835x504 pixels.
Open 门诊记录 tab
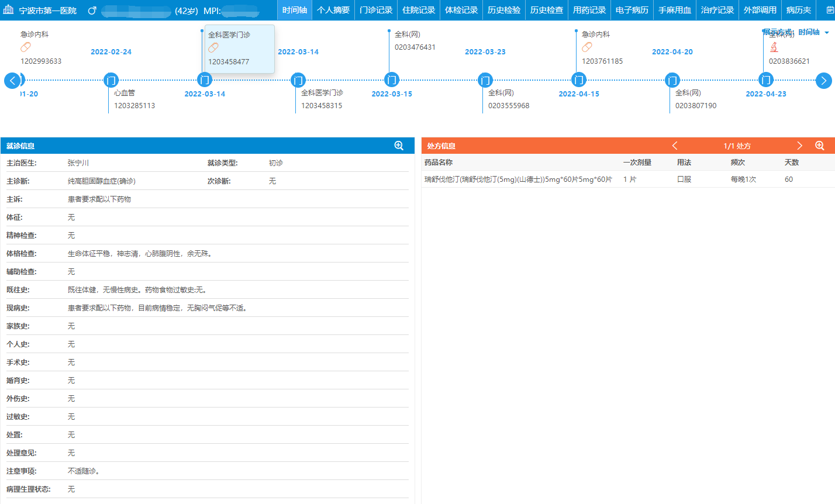(x=376, y=10)
